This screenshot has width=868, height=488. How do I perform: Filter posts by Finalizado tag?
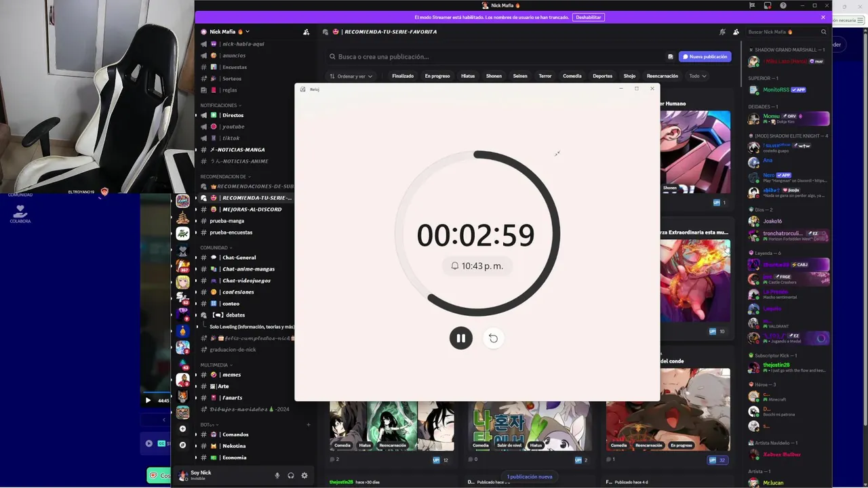click(403, 76)
